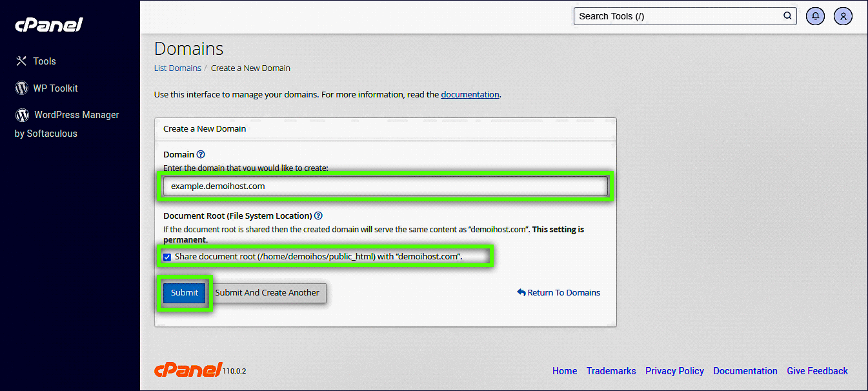
Task: Click Submit And Create Another
Action: pos(267,292)
